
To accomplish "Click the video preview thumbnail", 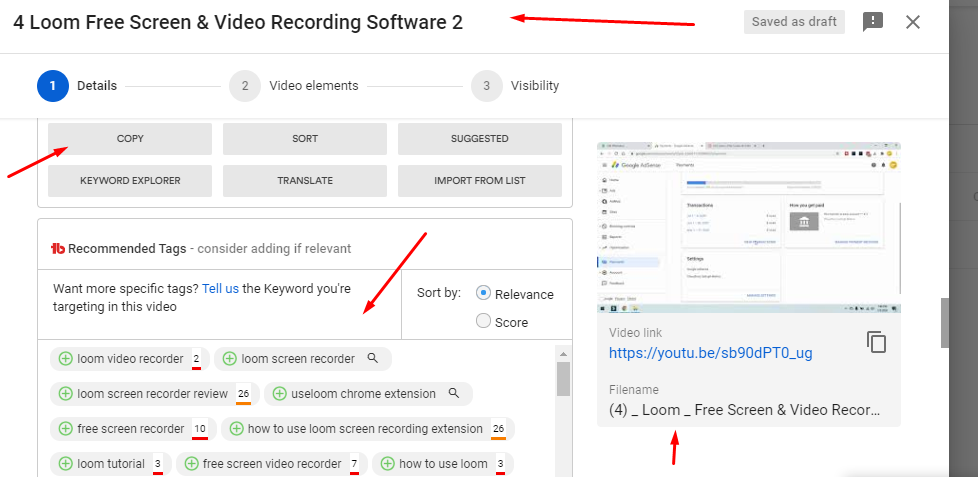I will click(748, 227).
